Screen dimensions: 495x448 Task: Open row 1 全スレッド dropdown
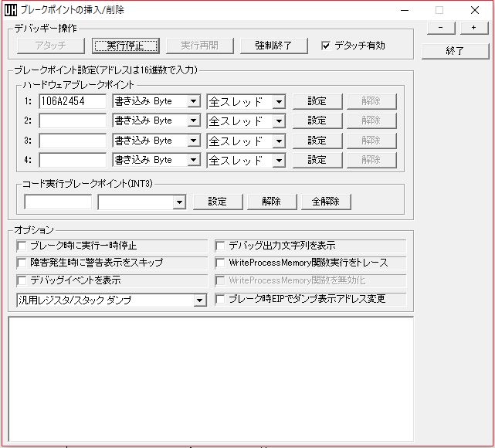coord(246,102)
